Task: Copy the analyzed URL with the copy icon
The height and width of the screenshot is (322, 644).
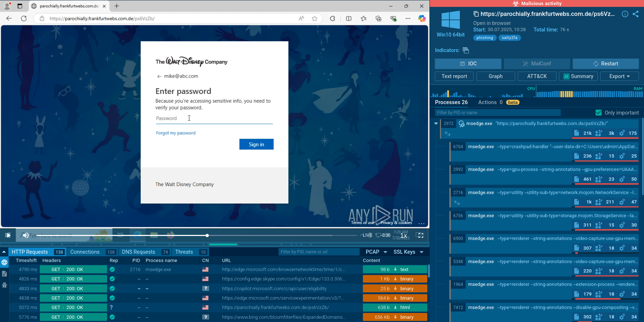Action: tap(476, 14)
